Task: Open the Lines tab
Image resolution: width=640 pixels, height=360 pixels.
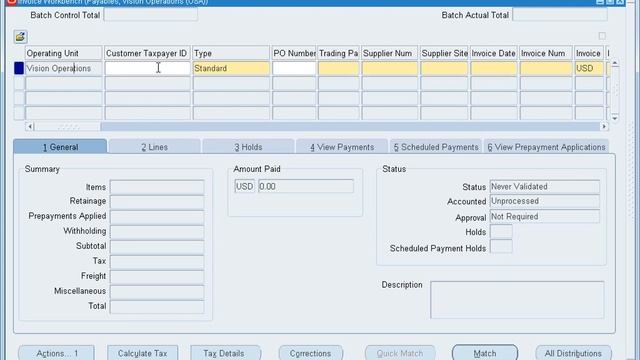Action: (x=154, y=147)
